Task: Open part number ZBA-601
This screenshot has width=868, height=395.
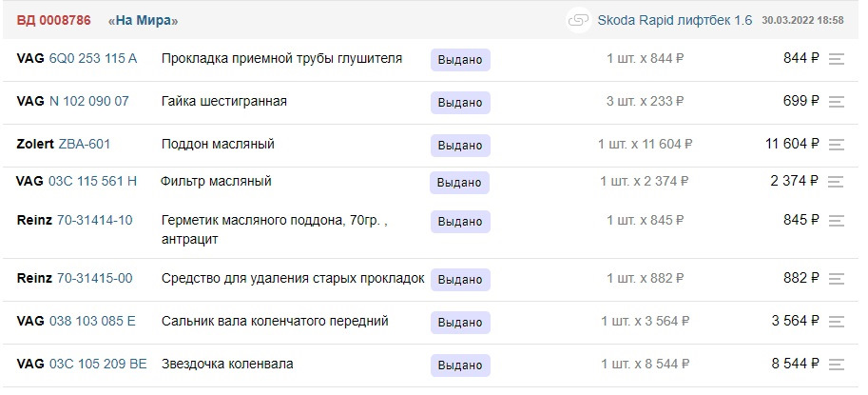Action: 85,144
